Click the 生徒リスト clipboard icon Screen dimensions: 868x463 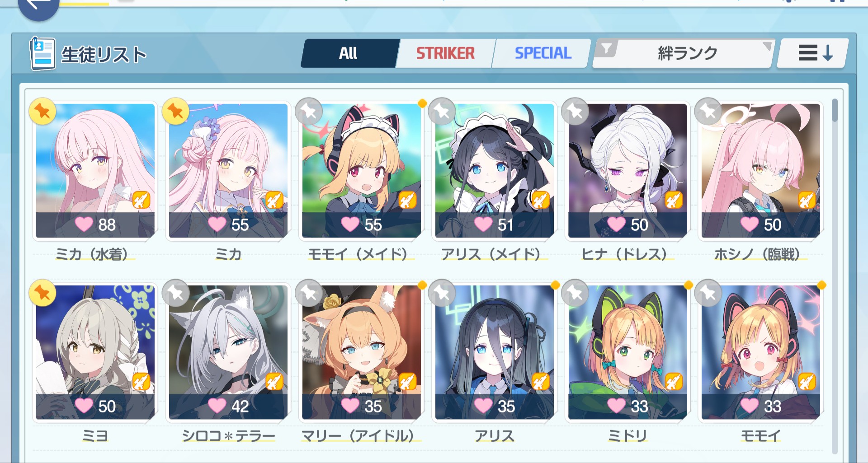(42, 54)
